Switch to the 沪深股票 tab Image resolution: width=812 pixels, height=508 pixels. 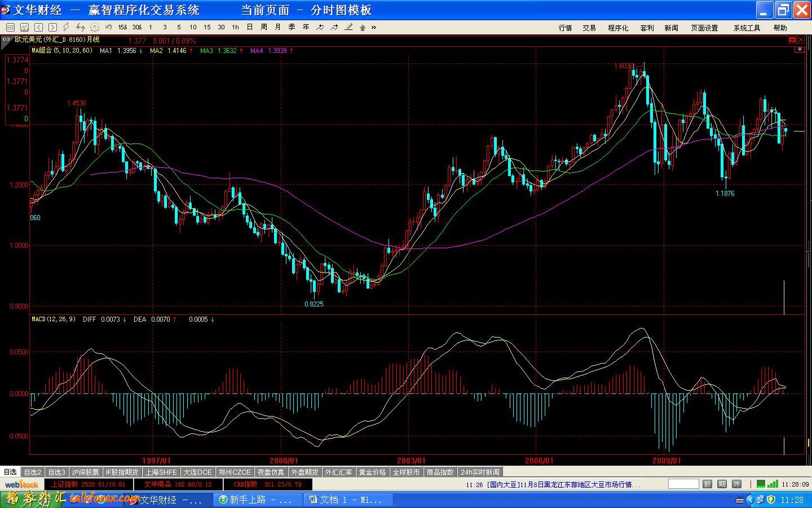[x=85, y=472]
